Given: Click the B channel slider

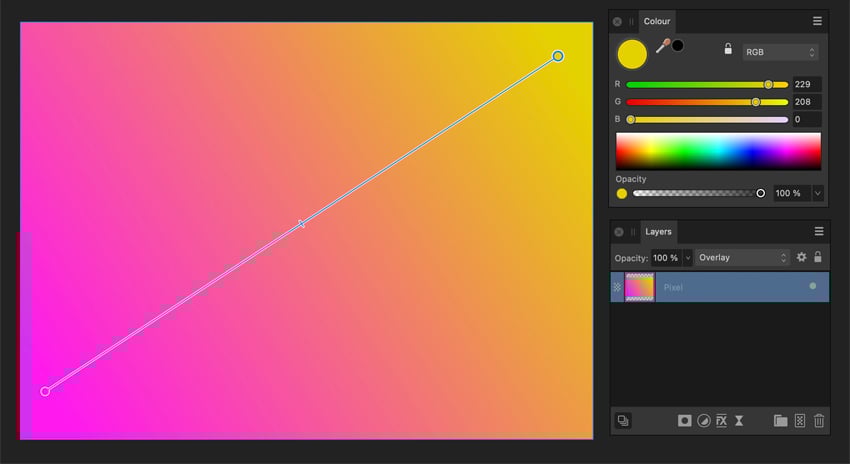Looking at the screenshot, I should coord(707,119).
